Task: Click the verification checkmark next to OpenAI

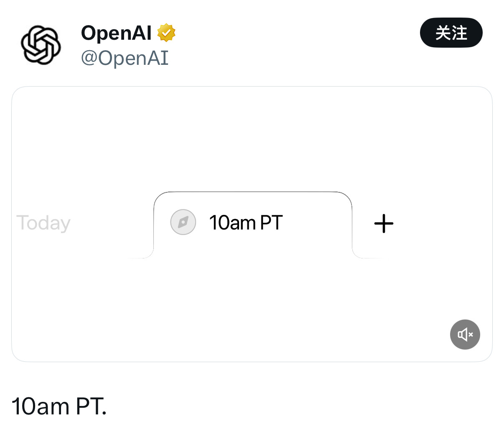Action: [166, 33]
